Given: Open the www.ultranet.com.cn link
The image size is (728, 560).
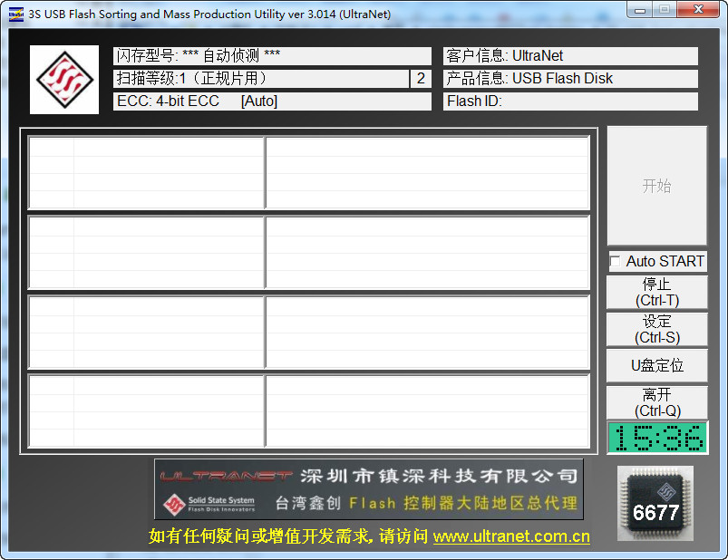Looking at the screenshot, I should tap(511, 536).
